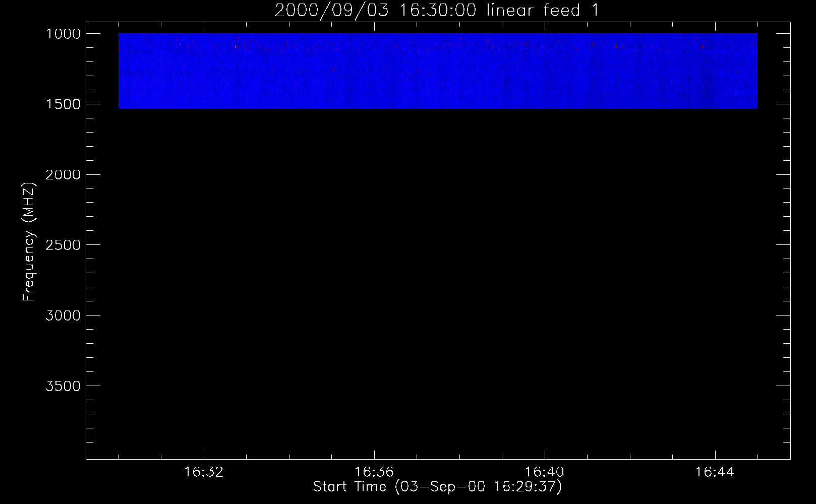Select the 1000 frequency tick label
816x504 pixels.
[63, 34]
